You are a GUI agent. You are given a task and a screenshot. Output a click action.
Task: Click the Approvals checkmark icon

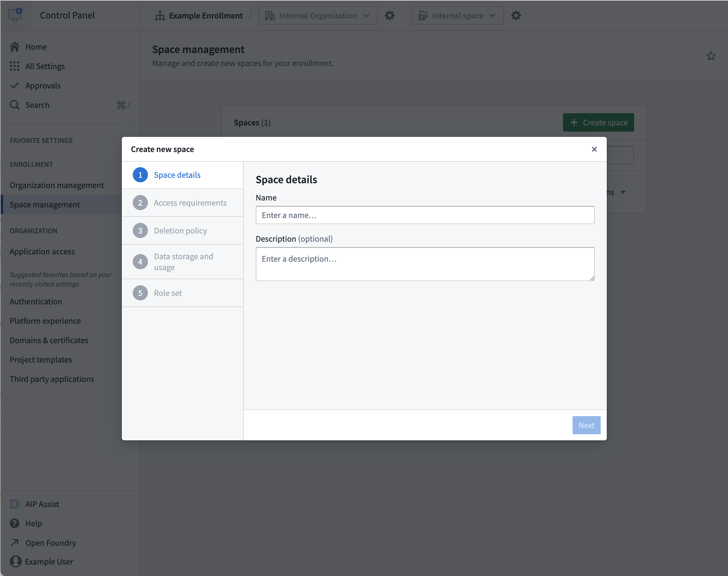pos(15,86)
